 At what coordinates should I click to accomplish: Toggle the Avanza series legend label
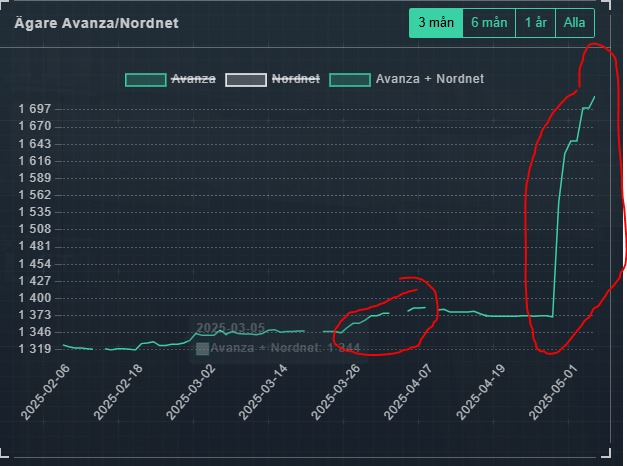(x=194, y=79)
